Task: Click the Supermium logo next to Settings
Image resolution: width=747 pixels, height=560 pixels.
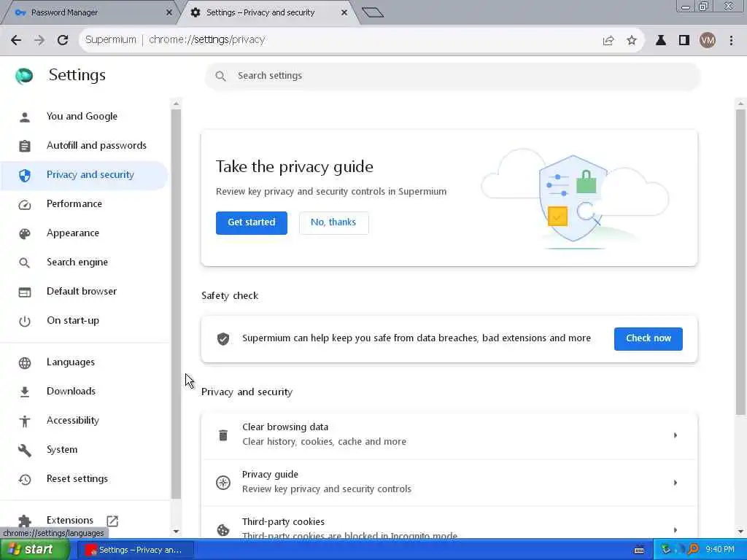Action: (x=24, y=75)
